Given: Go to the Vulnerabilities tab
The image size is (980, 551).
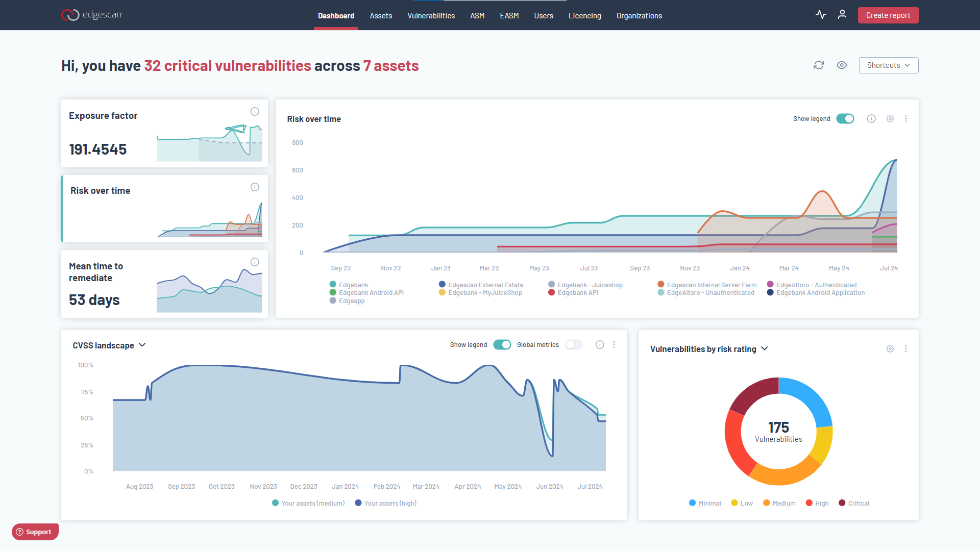Looking at the screenshot, I should click(431, 16).
